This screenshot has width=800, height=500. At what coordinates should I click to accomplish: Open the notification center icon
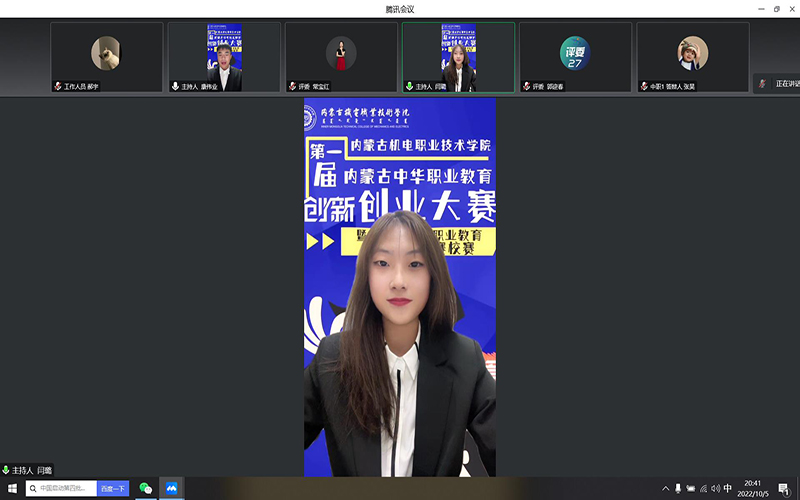click(x=785, y=488)
